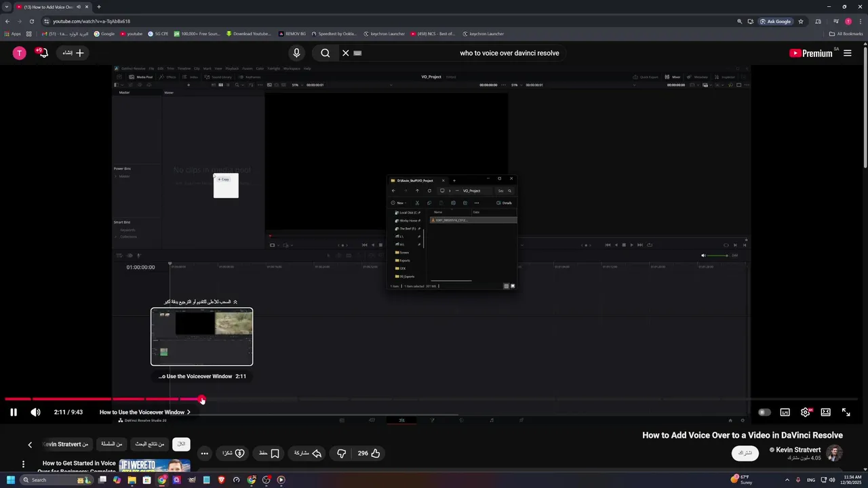The width and height of the screenshot is (868, 488).
Task: Click the YouTube search magnifier button
Action: coord(325,53)
